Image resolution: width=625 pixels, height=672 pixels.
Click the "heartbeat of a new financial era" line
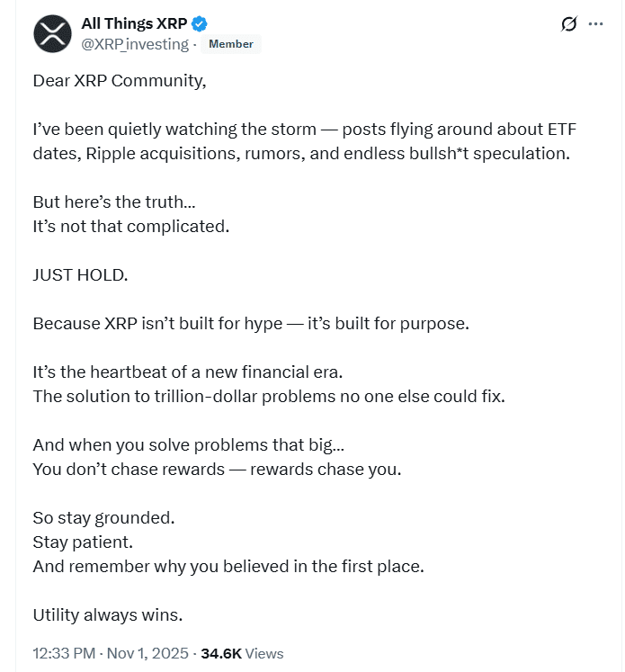point(201,372)
